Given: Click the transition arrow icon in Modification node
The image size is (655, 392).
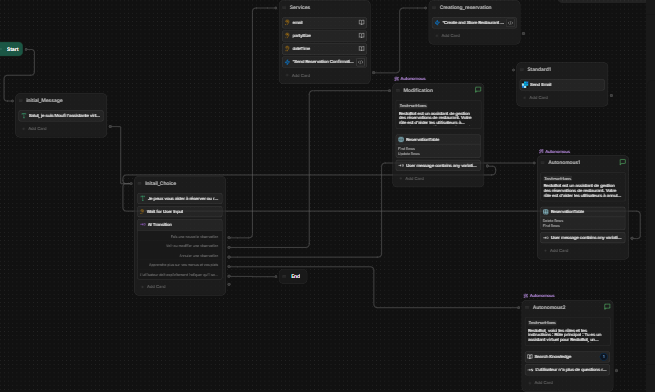Looking at the screenshot, I should click(401, 165).
